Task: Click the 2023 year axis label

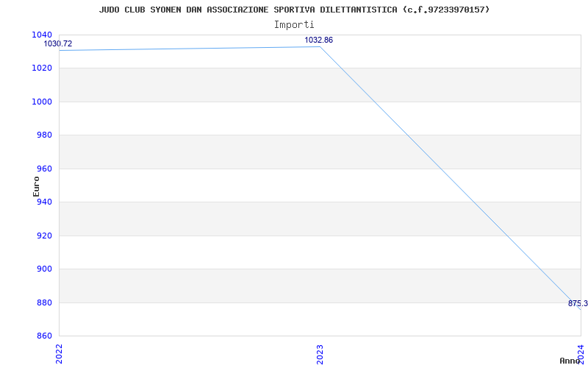Action: (320, 353)
